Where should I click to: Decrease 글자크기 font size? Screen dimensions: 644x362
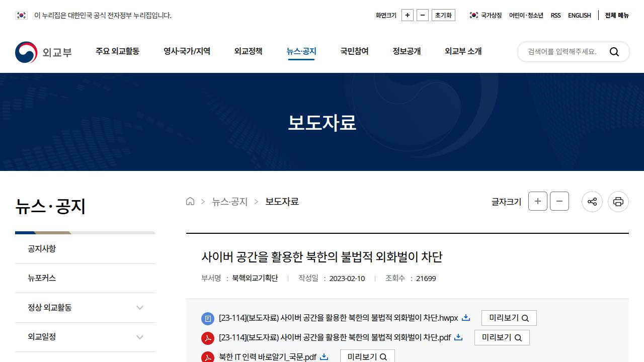tap(559, 201)
